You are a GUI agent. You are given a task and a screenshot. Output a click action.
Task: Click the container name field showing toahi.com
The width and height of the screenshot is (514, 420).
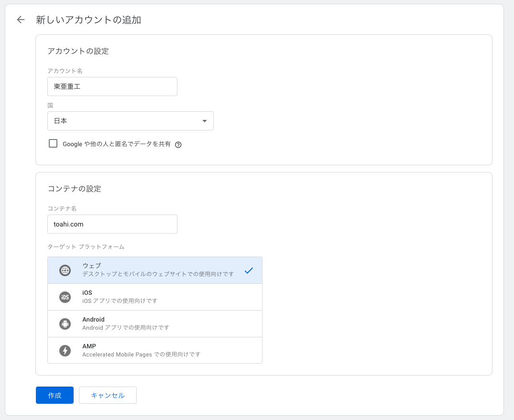pyautogui.click(x=112, y=224)
